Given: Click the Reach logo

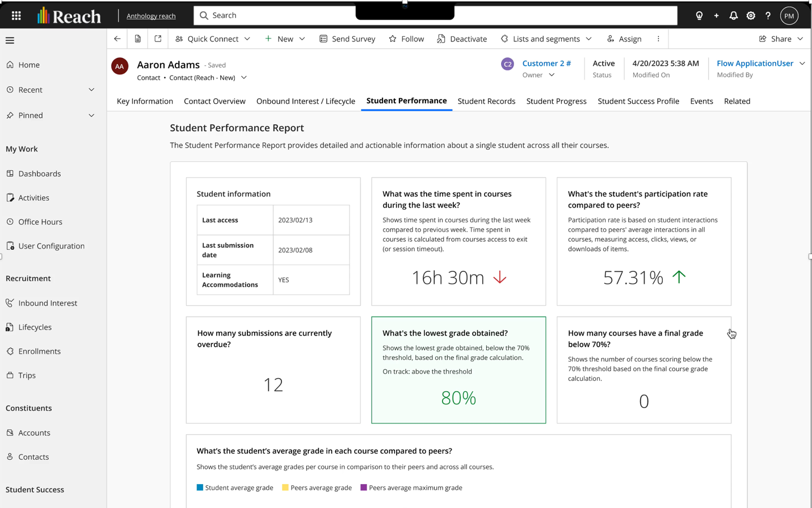Looking at the screenshot, I should [x=69, y=16].
